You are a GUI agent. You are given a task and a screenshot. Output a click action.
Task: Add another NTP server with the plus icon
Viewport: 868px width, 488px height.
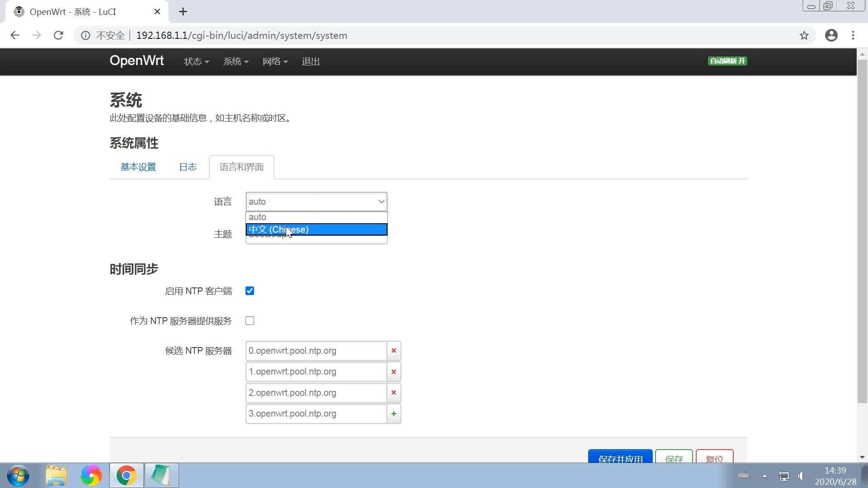pyautogui.click(x=393, y=413)
